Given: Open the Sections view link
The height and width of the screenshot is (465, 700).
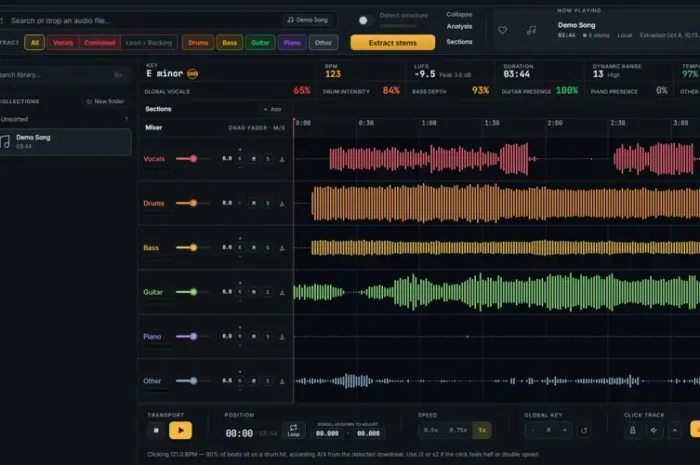Looking at the screenshot, I should click(x=459, y=42).
